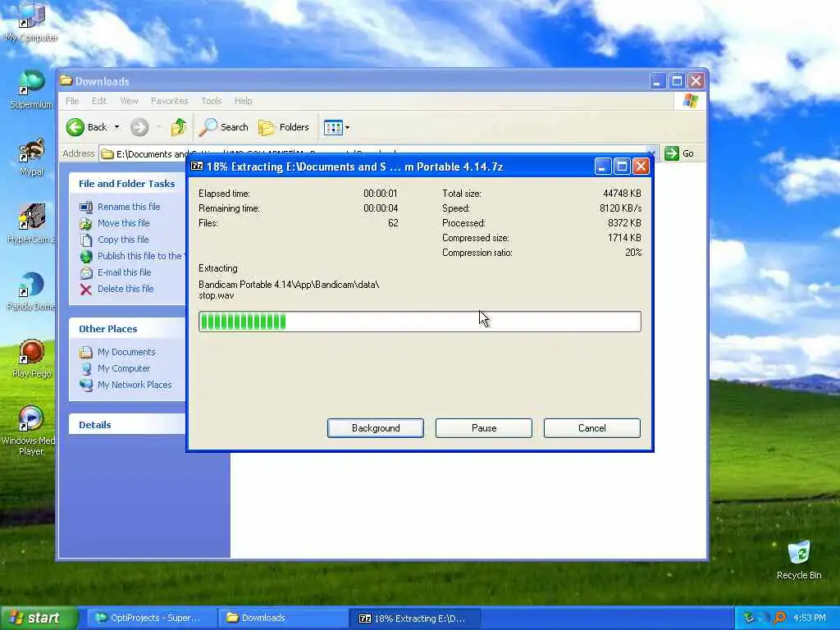The image size is (840, 630).
Task: Click the Go button beside address bar
Action: pos(680,153)
